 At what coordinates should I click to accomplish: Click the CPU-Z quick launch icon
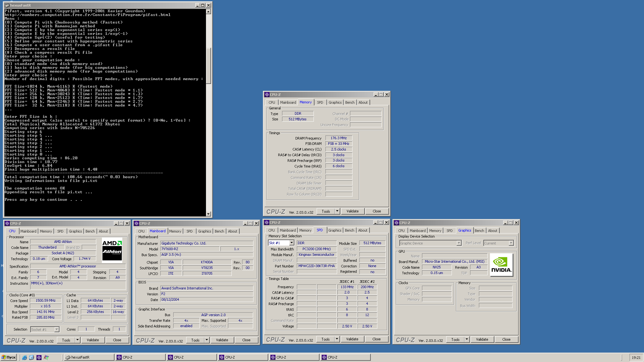[x=39, y=357]
